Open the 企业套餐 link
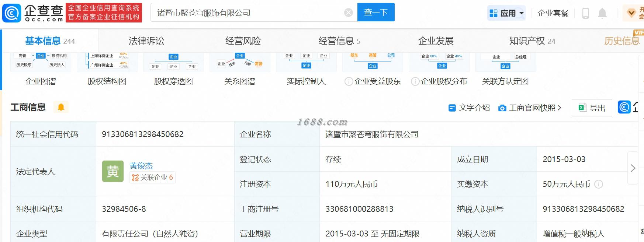The image size is (644, 242). pos(553,13)
